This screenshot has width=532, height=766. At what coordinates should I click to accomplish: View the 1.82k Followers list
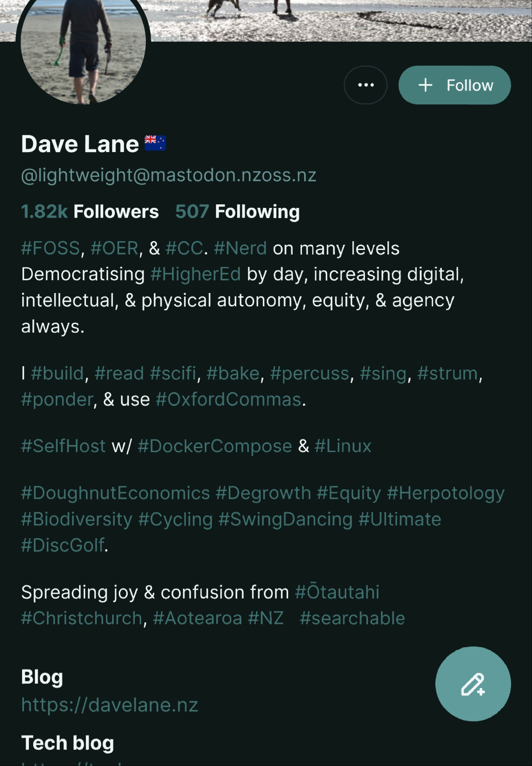pos(90,211)
